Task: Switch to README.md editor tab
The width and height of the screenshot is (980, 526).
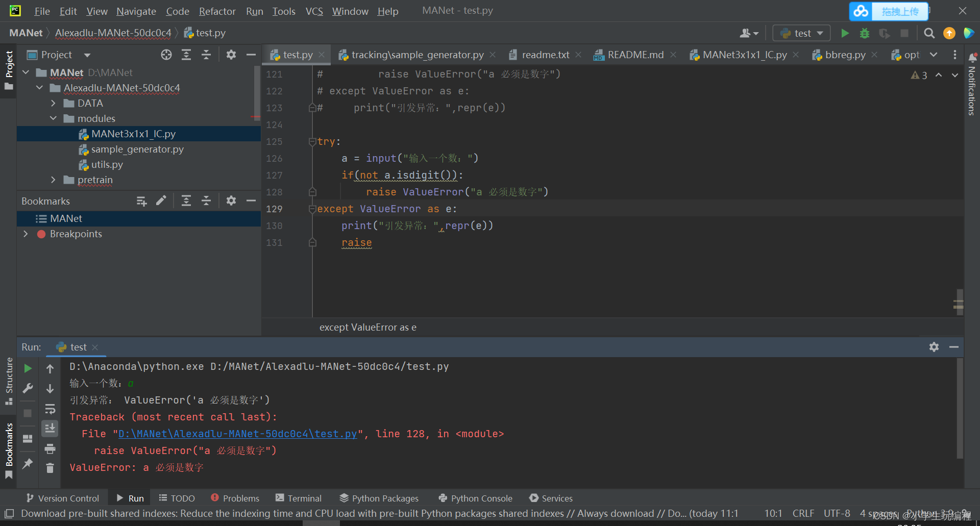Action: coord(635,55)
